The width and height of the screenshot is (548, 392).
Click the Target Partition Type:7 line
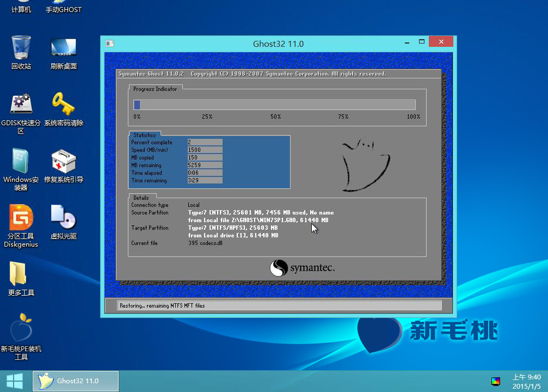[x=233, y=228]
